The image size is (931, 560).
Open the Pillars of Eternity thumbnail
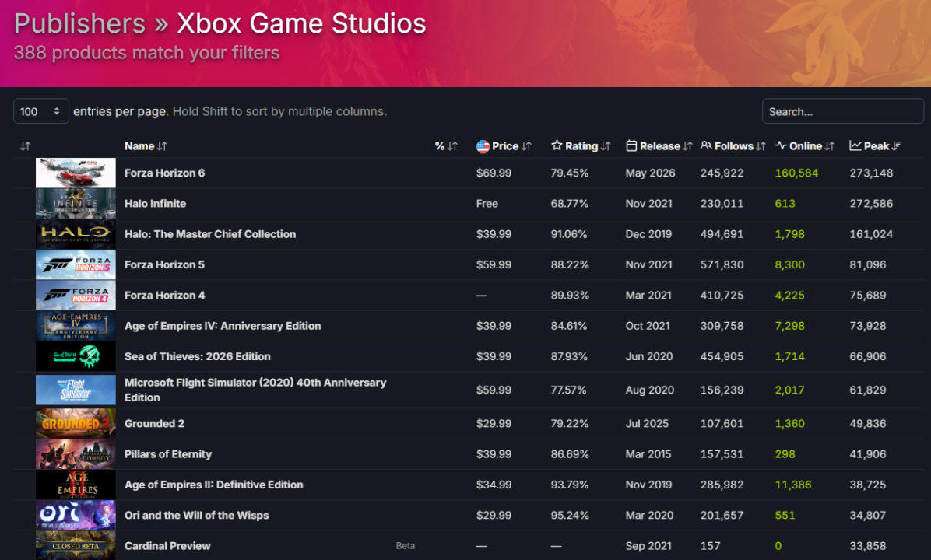click(x=76, y=453)
